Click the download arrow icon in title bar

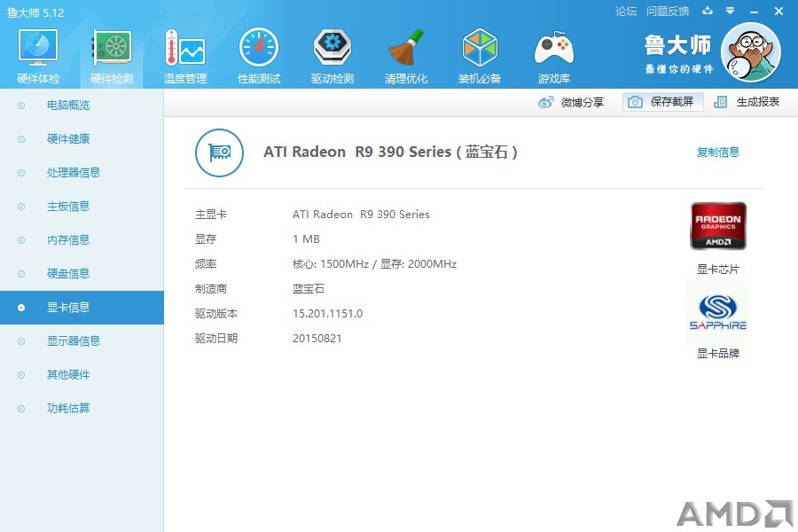pyautogui.click(x=708, y=11)
